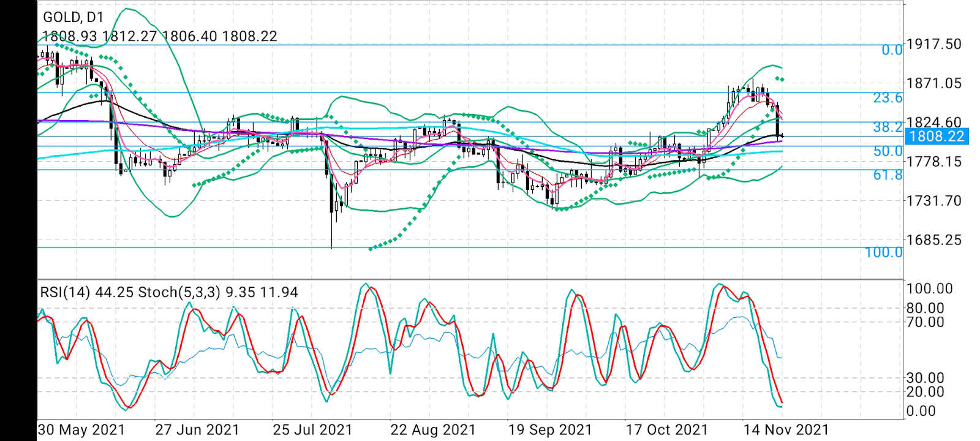The height and width of the screenshot is (441, 980).
Task: Click the 19 Sep 2021 date label
Action: click(550, 430)
